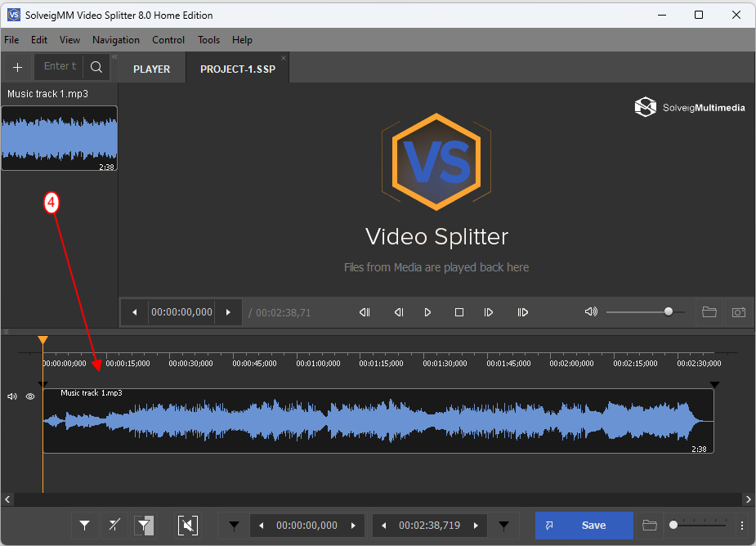The height and width of the screenshot is (546, 756).
Task: Open the frame output folder next to the snapshot icon
Action: click(x=709, y=312)
